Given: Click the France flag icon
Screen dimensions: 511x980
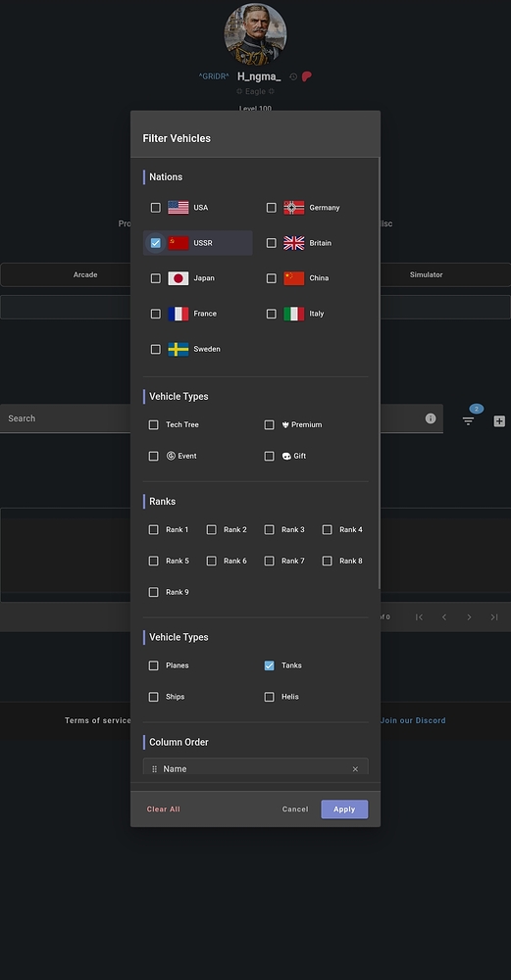Looking at the screenshot, I should pos(179,314).
